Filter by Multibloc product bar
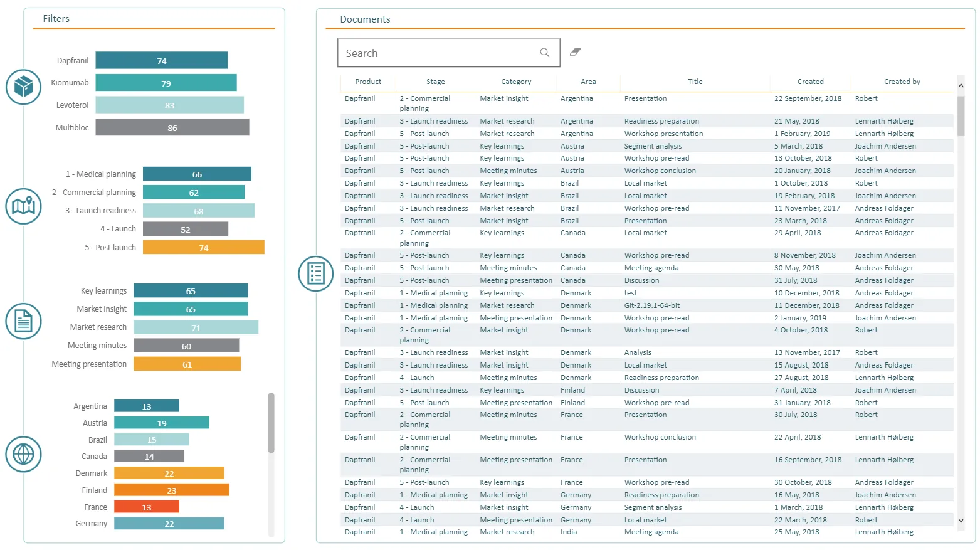Screen dimensions: 980x550 point(172,127)
